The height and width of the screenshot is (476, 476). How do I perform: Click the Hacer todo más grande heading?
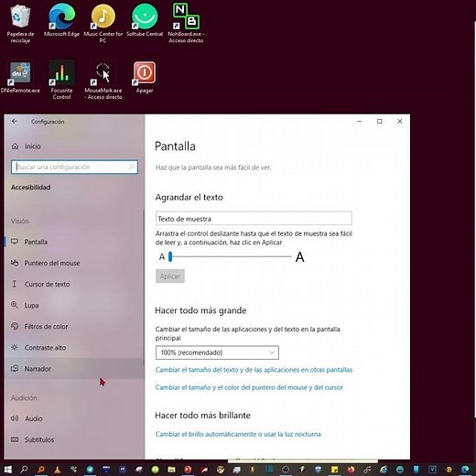tap(200, 310)
